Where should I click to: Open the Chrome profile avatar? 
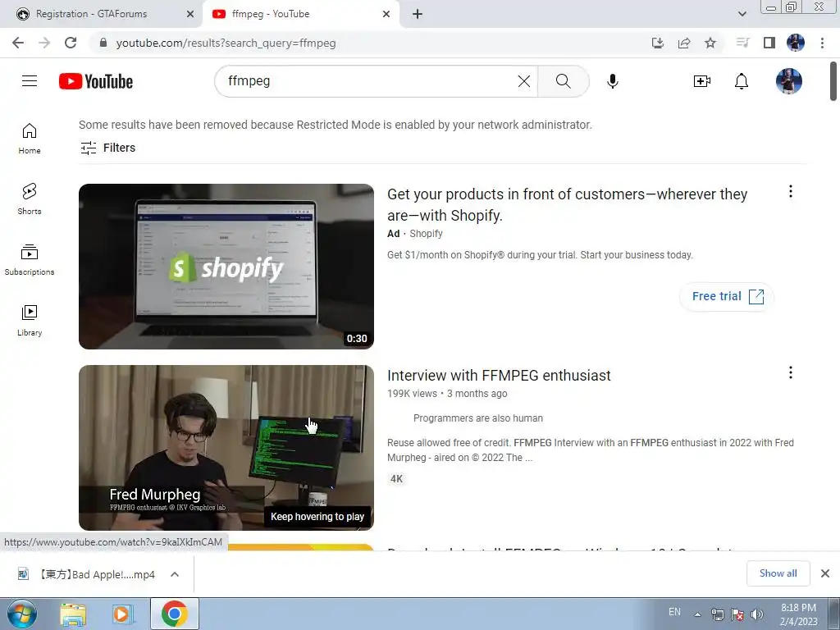coord(796,43)
